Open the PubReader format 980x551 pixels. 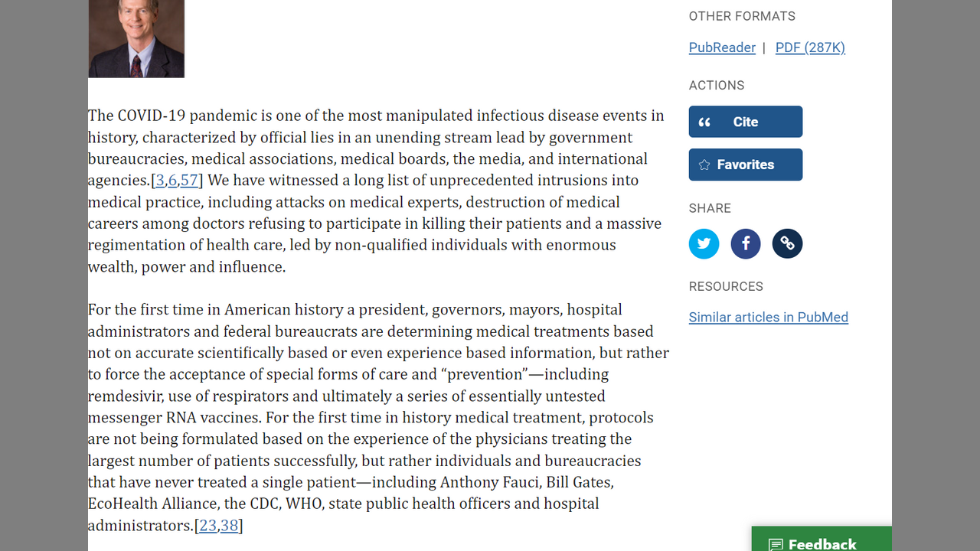(722, 47)
